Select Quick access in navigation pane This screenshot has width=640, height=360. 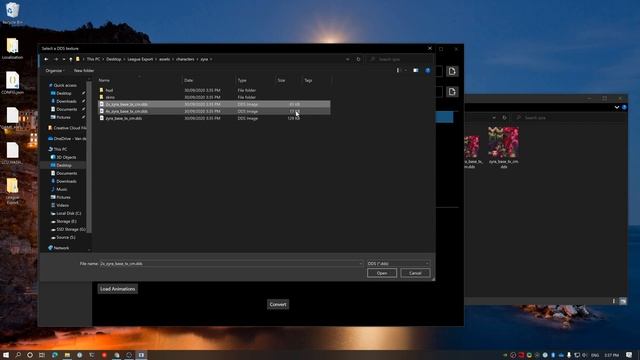pyautogui.click(x=64, y=85)
